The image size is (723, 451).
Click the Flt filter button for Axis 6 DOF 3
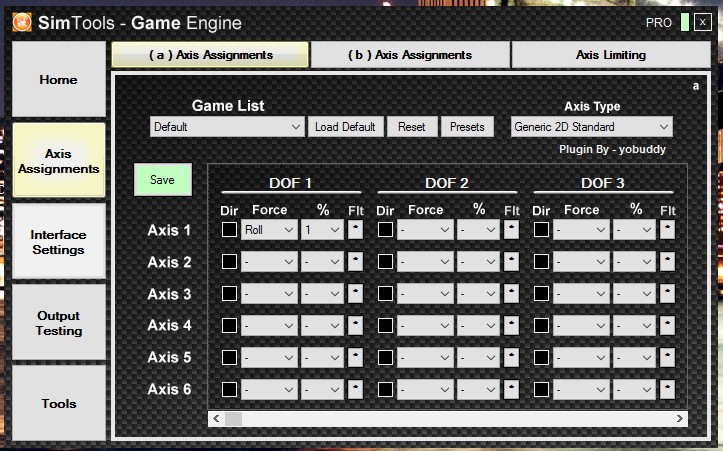667,389
